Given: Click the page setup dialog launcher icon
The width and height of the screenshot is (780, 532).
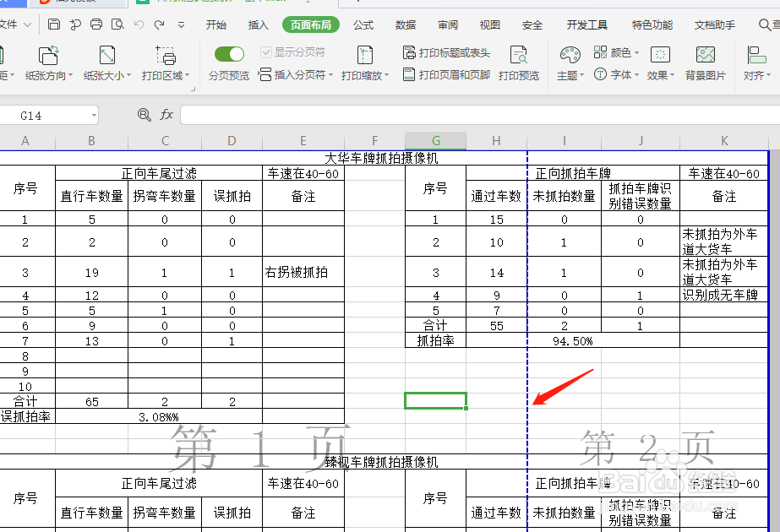Looking at the screenshot, I should [193, 89].
